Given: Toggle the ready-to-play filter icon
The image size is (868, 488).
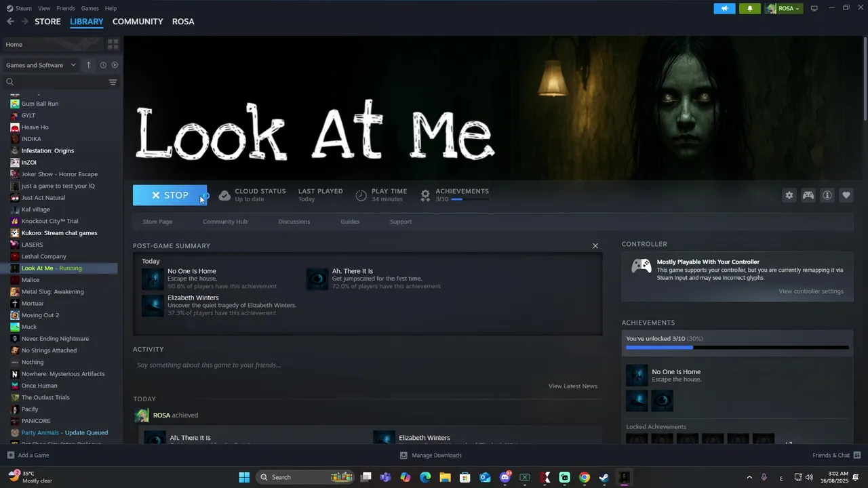Looking at the screenshot, I should (115, 65).
